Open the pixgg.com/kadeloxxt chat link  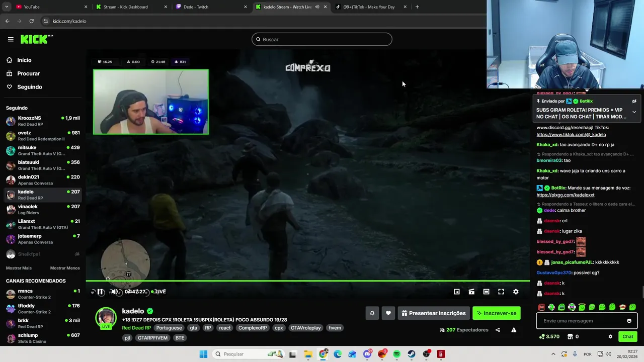[565, 195]
